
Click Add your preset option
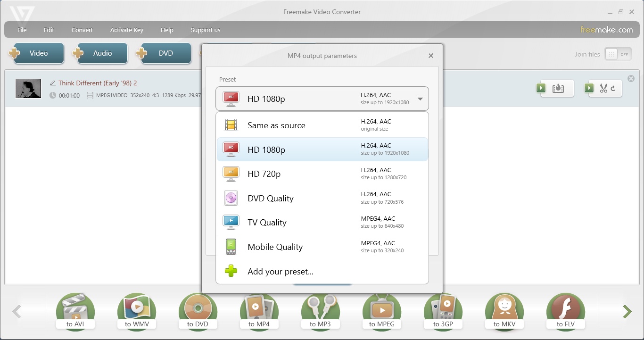tap(280, 272)
